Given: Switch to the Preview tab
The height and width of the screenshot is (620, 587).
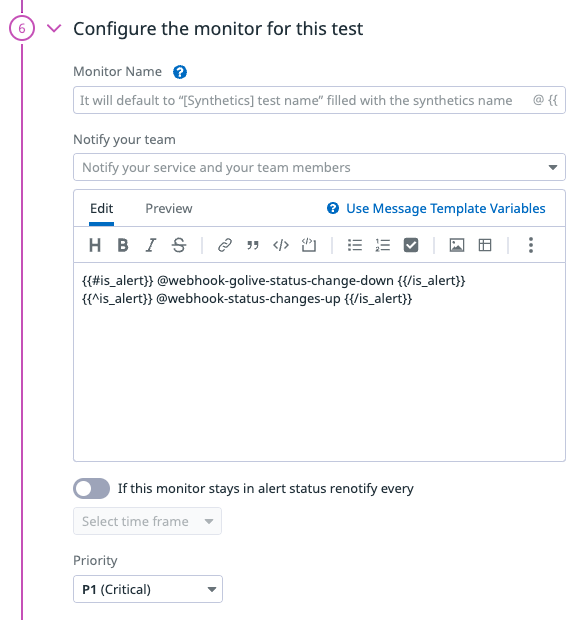Looking at the screenshot, I should [x=169, y=208].
